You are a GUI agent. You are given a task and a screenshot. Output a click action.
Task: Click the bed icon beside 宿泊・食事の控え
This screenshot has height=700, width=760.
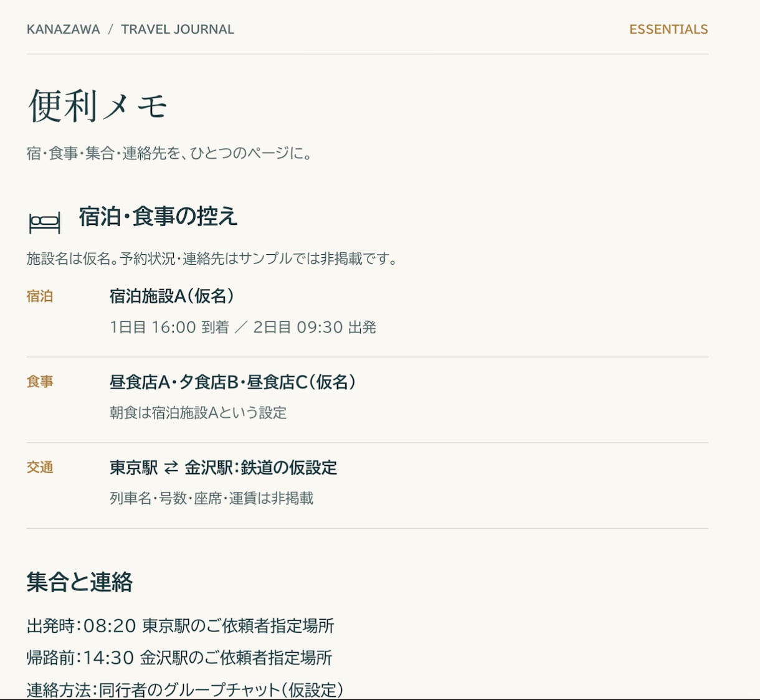[45, 222]
